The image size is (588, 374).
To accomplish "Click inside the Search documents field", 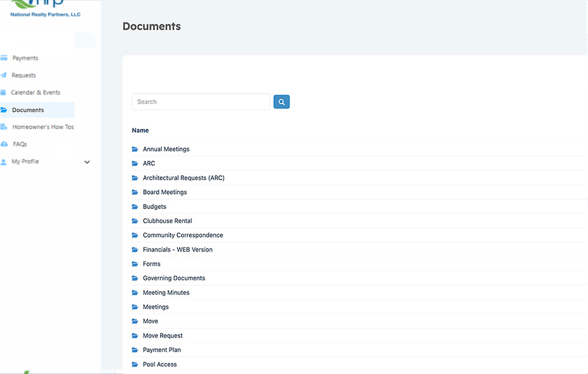I will click(201, 101).
